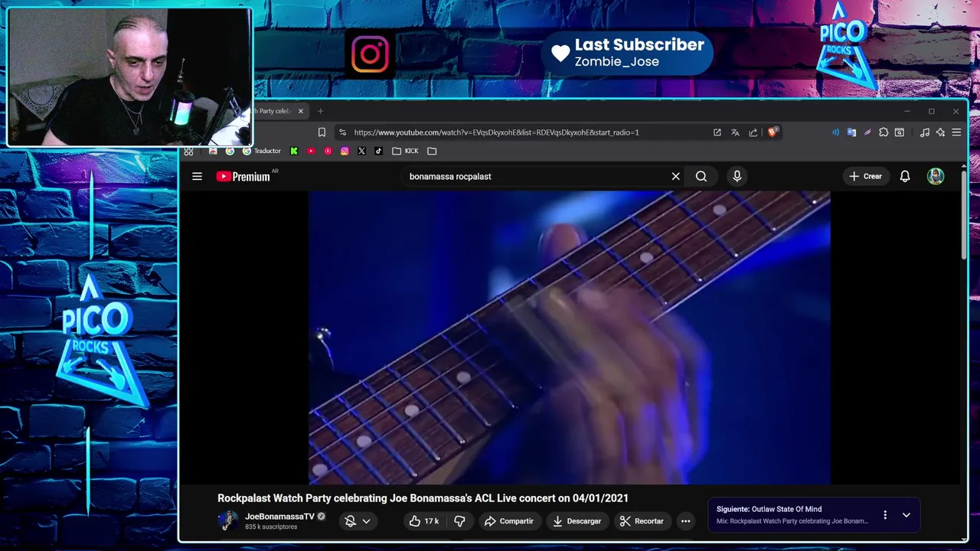This screenshot has height=551, width=980.
Task: Open the media control music note icon
Action: pyautogui.click(x=925, y=132)
